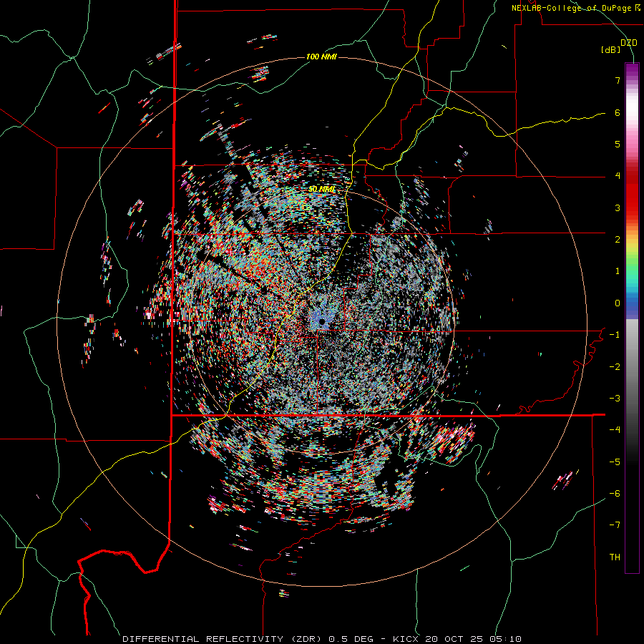Image resolution: width=644 pixels, height=644 pixels.
Task: Click the 4 dB tick label on scale
Action: pos(618,176)
